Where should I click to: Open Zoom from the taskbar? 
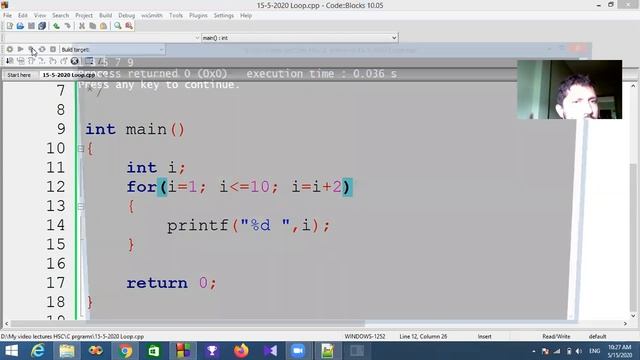point(298,351)
